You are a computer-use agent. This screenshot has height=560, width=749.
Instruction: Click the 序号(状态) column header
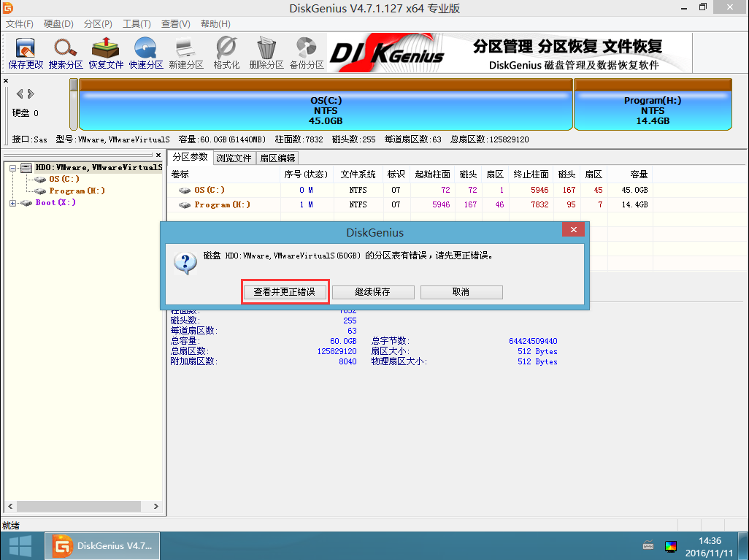(x=306, y=174)
